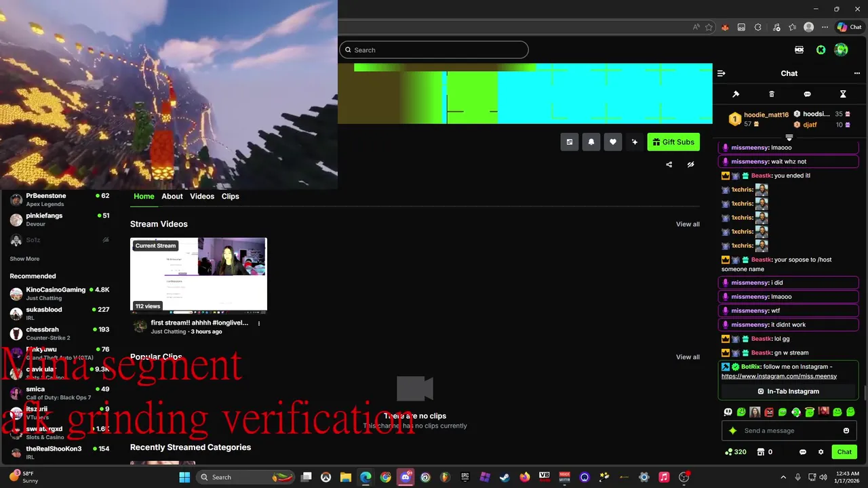Open Google Chrome from the taskbar
This screenshot has width=868, height=488.
[386, 477]
